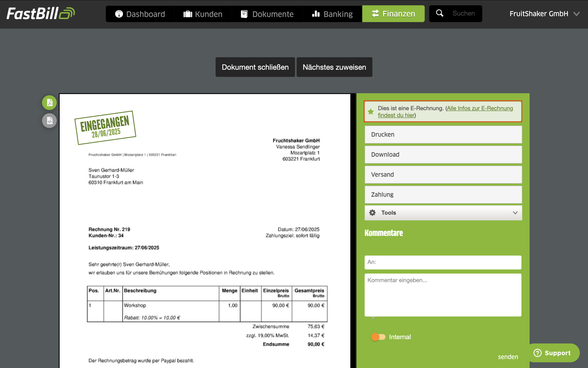Click the Fruchtshaker GmbH sender heading
This screenshot has height=368, width=588.
[296, 141]
